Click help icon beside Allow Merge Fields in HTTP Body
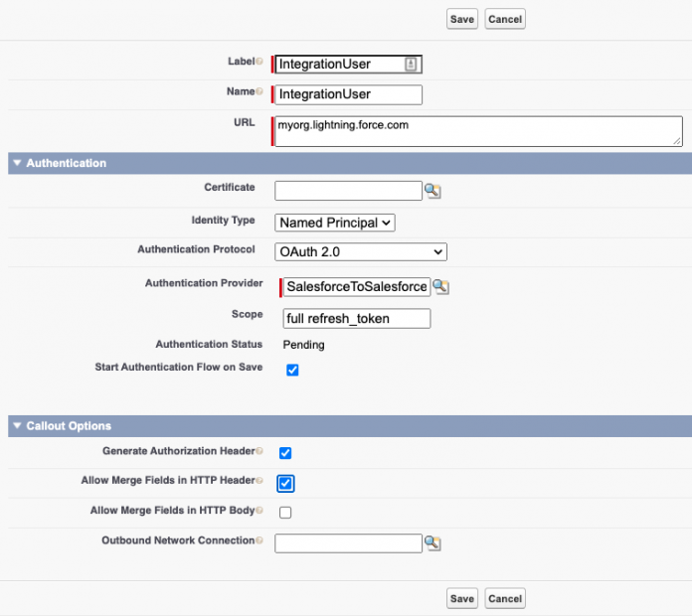 pyautogui.click(x=259, y=511)
